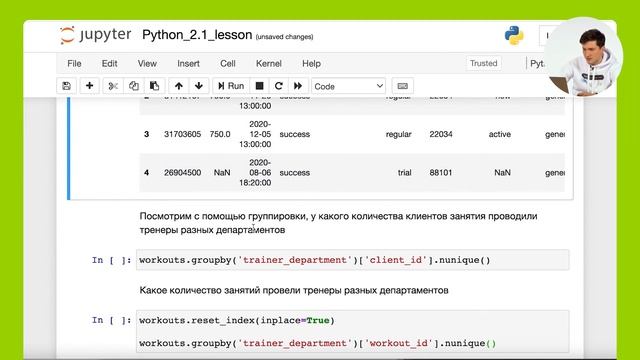The width and height of the screenshot is (640, 360).
Task: Click the unsaved changes status text
Action: (284, 37)
